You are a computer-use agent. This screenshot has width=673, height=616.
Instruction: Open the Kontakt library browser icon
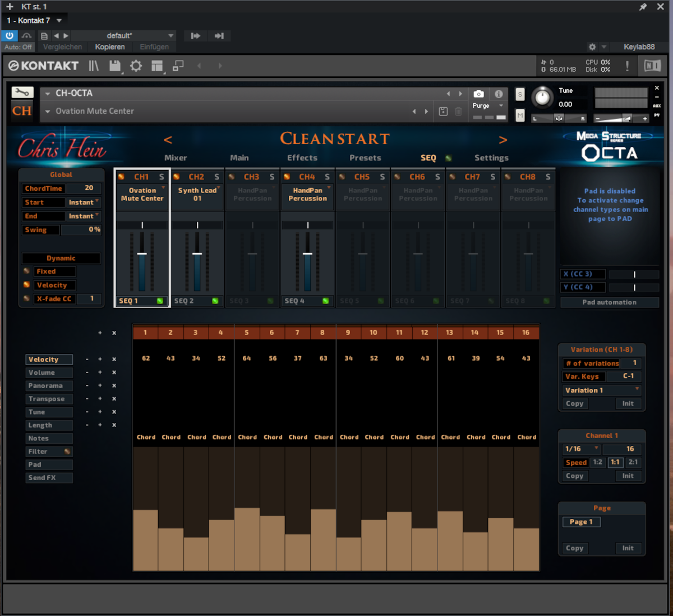94,66
